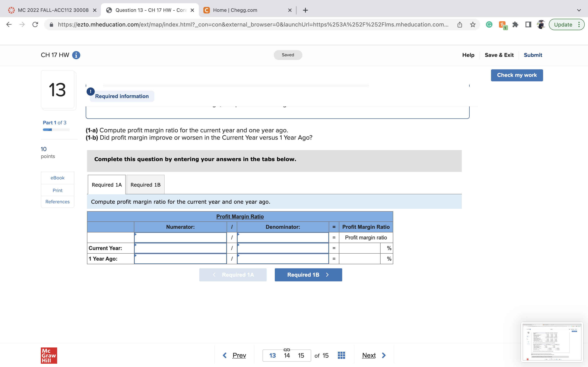Open 1 Year Ago denominator dropdown
Image resolution: width=588 pixels, height=367 pixels.
pos(283,259)
